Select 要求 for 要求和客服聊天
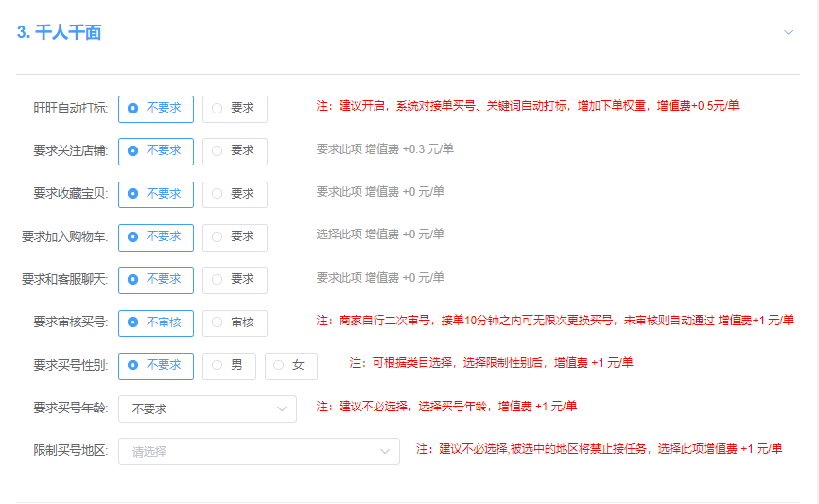819x504 pixels. (235, 280)
